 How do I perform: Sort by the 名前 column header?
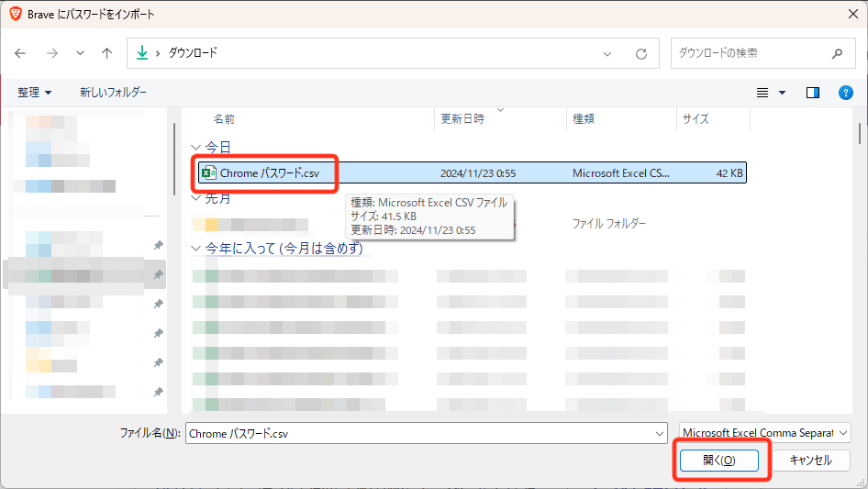[224, 119]
